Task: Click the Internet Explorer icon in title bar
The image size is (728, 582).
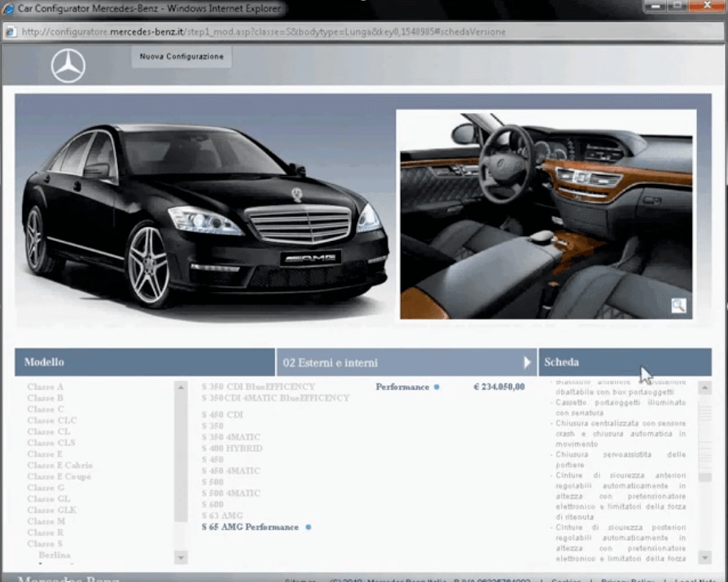Action: click(x=9, y=9)
